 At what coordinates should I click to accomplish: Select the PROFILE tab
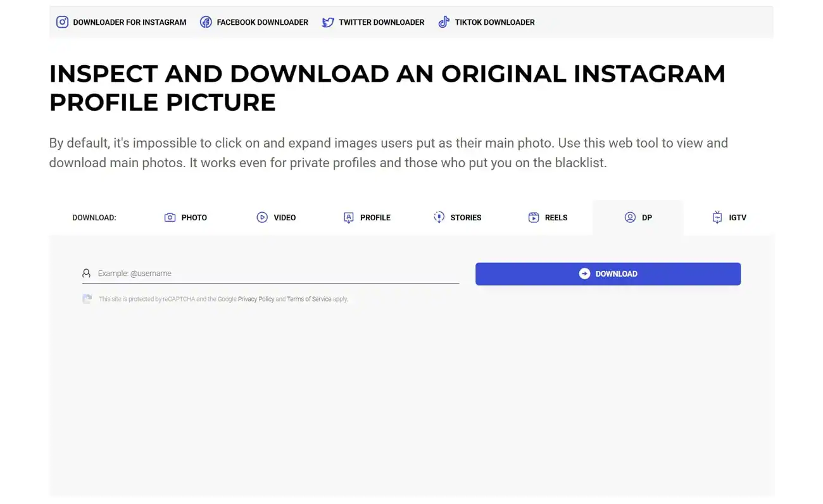click(367, 217)
